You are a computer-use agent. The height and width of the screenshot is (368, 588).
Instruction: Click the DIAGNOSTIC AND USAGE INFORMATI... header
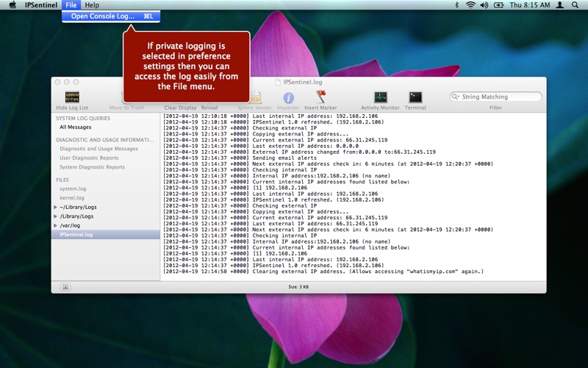105,140
